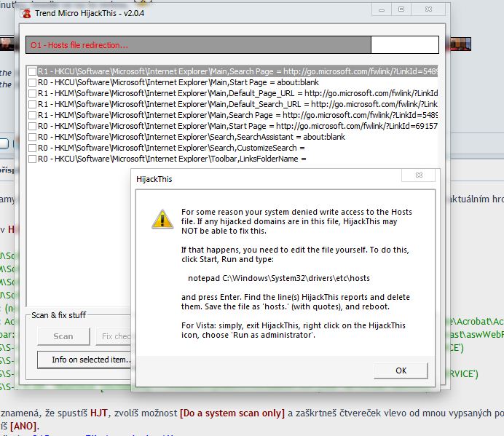
Task: Minimize the HijackThis main window
Action: pyautogui.click(x=382, y=9)
